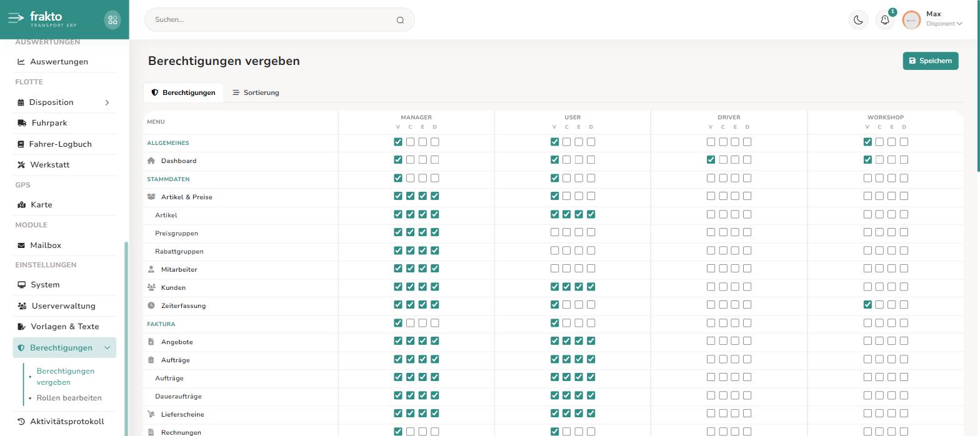Click the Artikel & Preise boxes icon
Image resolution: width=980 pixels, height=436 pixels.
point(151,197)
